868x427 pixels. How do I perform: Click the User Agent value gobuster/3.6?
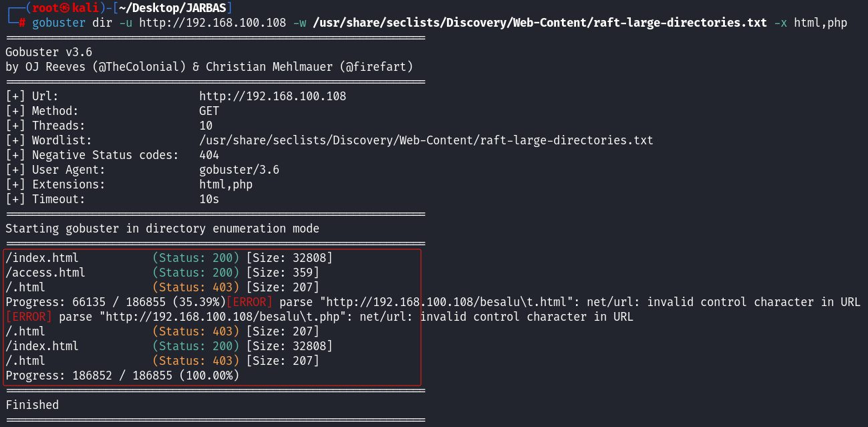(x=239, y=170)
